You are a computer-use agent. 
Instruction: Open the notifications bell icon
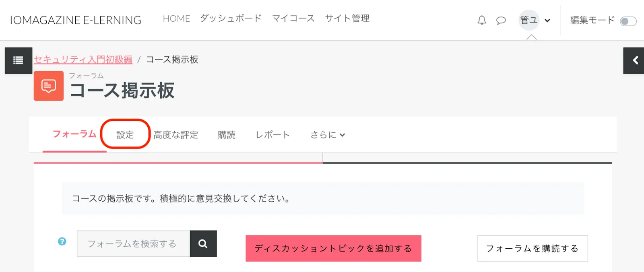click(x=482, y=20)
